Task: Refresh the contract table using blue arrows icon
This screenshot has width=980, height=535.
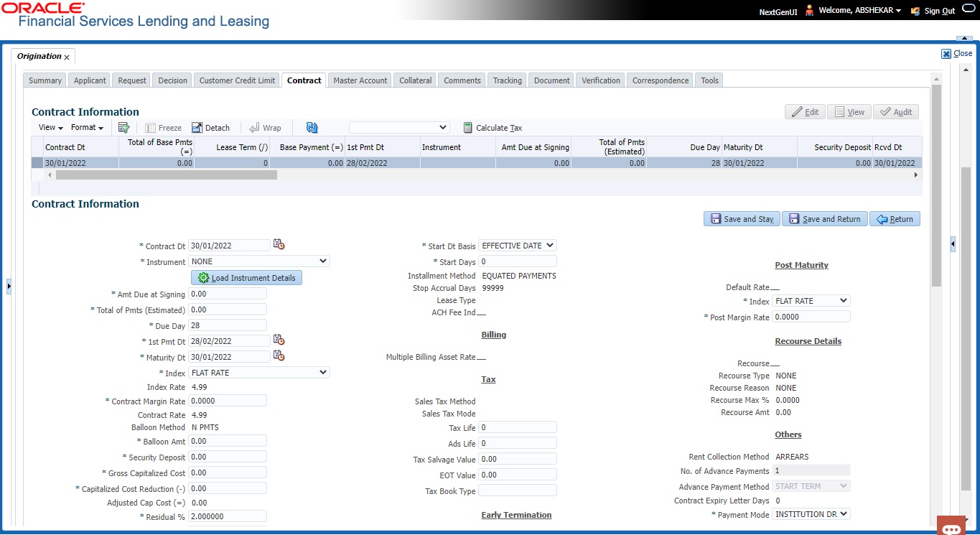Action: click(312, 128)
